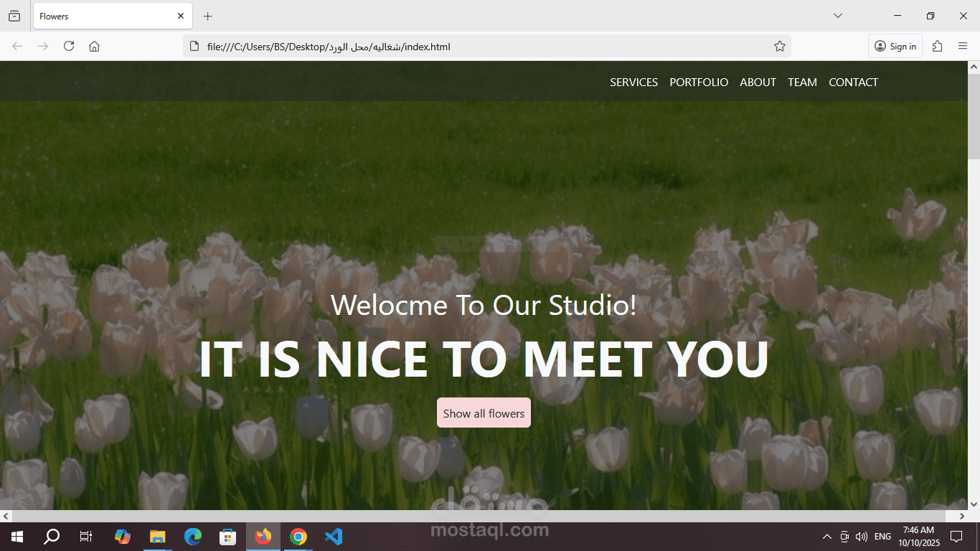The height and width of the screenshot is (551, 980).
Task: Close the Flowers tab
Action: (x=181, y=16)
